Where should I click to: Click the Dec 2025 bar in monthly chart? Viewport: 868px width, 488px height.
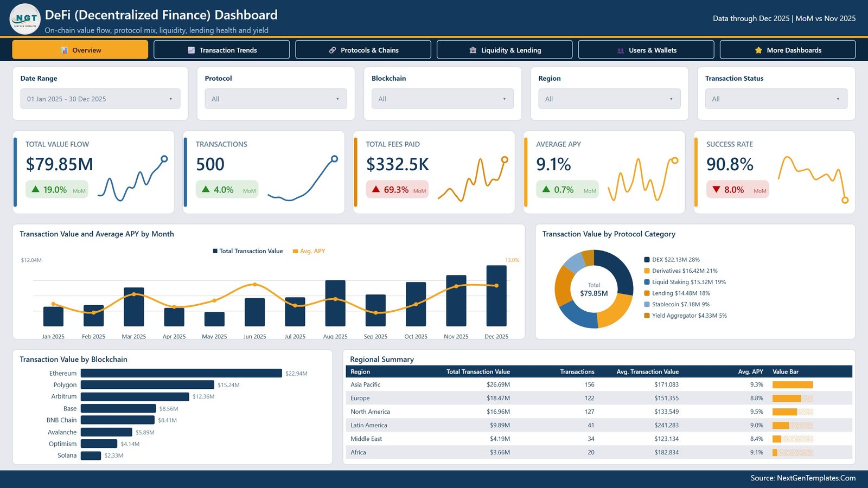coord(496,296)
